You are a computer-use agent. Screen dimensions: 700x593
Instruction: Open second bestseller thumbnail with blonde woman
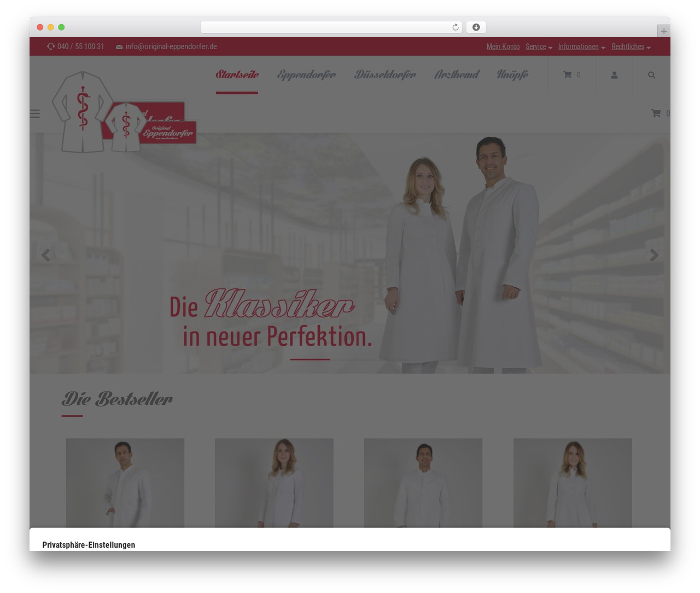(x=274, y=482)
